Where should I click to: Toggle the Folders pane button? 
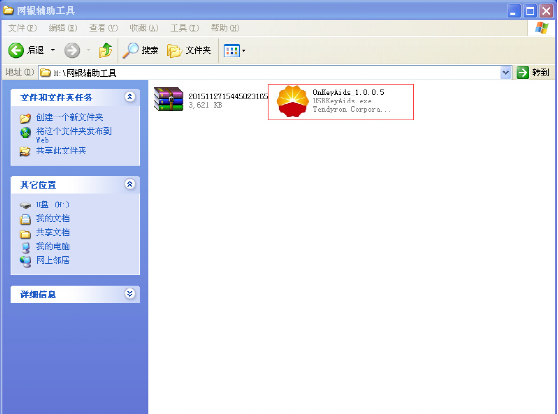pos(189,51)
